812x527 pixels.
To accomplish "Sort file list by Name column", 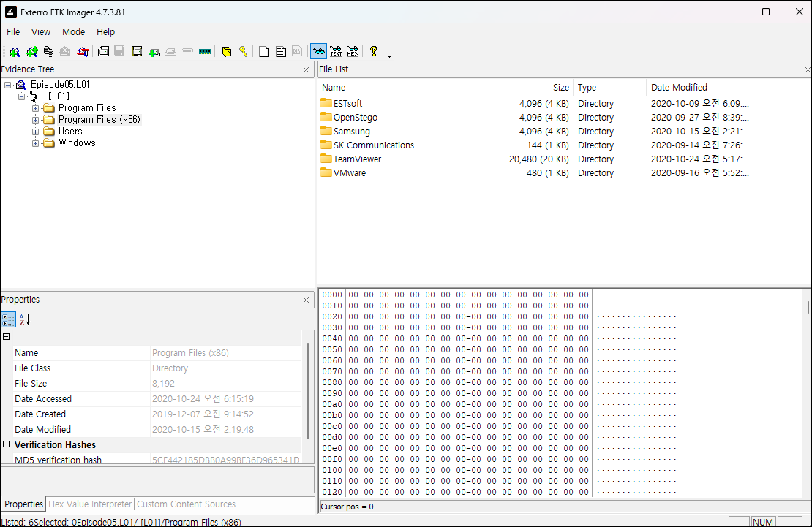I will [x=409, y=88].
